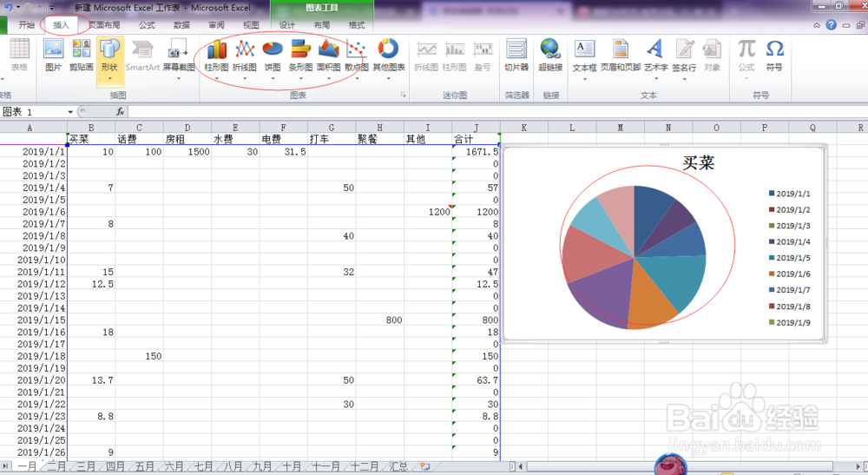
Task: Insert an Area chart (面积图)
Action: (328, 58)
